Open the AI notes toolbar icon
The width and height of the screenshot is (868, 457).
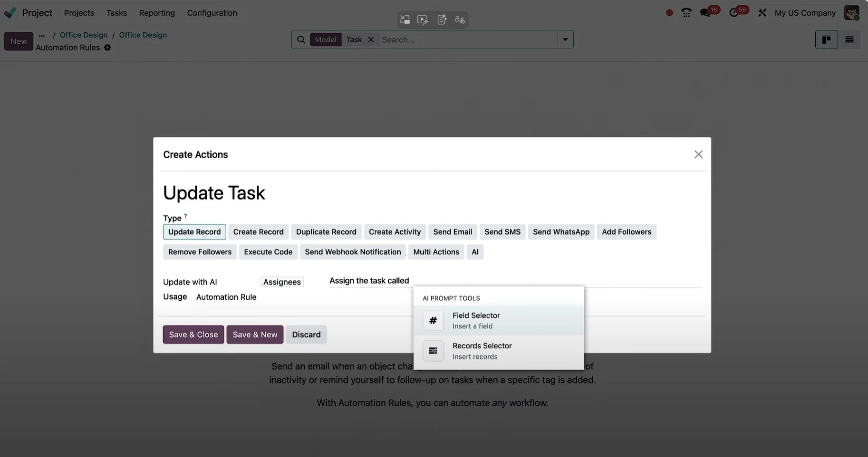coord(442,19)
